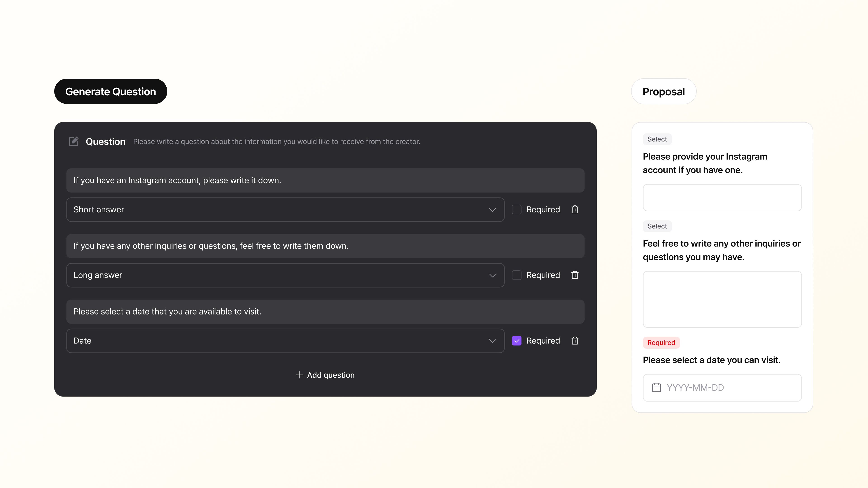Screen dimensions: 868x488
Task: Click the edit pencil icon beside Question
Action: [73, 141]
